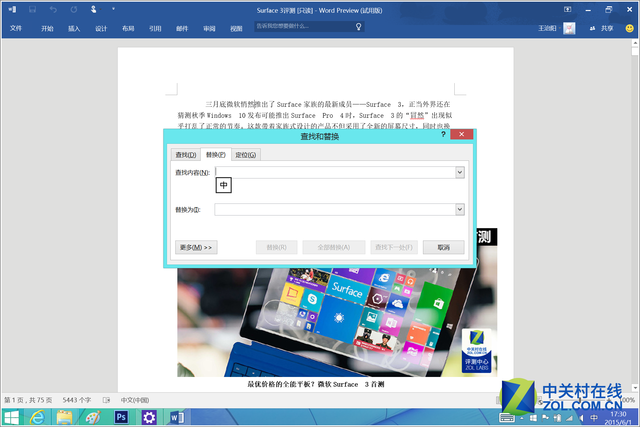The width and height of the screenshot is (640, 427).
Task: Open the 布局 layout ribbon tab
Action: pyautogui.click(x=128, y=29)
